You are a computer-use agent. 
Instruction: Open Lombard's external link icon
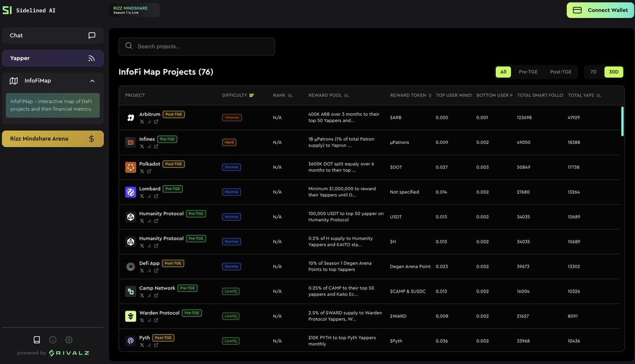(x=156, y=196)
